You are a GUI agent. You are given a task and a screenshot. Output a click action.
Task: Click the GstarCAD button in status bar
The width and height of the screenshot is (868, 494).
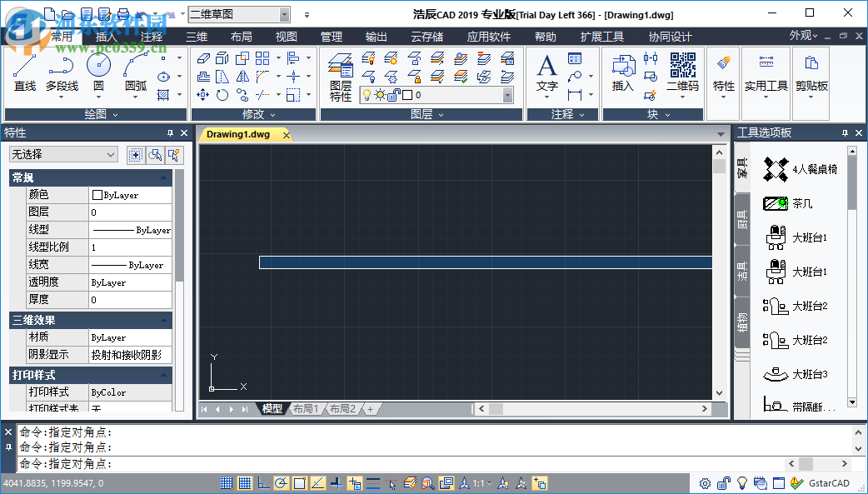pyautogui.click(x=831, y=482)
